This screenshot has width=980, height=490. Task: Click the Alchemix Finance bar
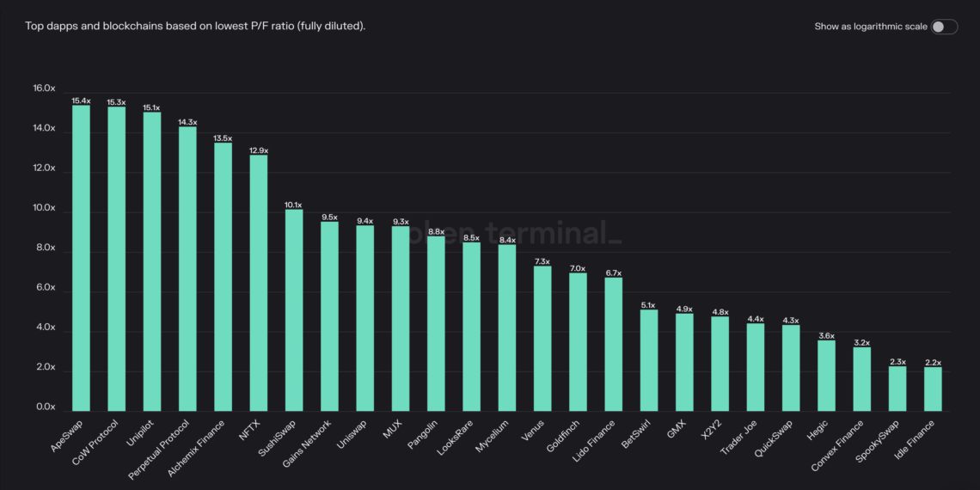pyautogui.click(x=224, y=278)
